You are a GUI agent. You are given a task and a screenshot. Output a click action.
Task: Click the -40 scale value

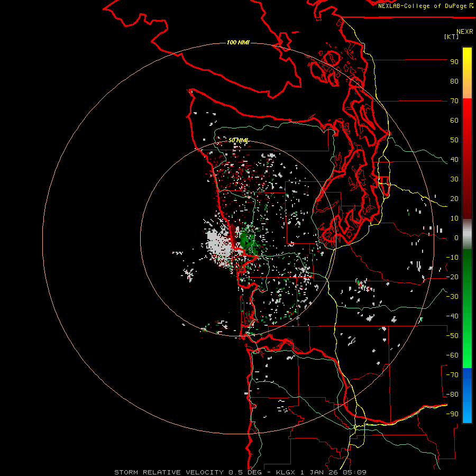(452, 316)
